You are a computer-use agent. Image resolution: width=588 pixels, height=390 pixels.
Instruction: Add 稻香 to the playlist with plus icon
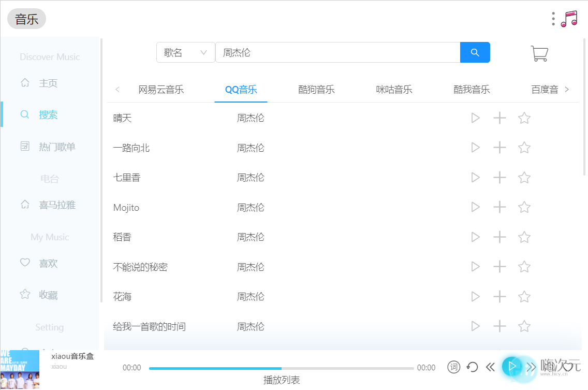point(499,237)
